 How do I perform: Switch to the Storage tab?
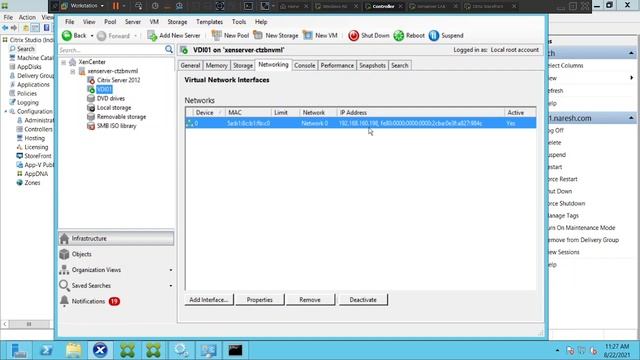[243, 65]
